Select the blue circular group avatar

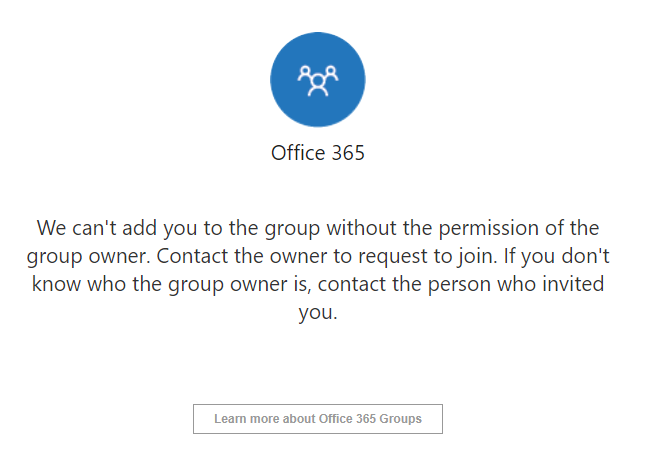pyautogui.click(x=318, y=79)
